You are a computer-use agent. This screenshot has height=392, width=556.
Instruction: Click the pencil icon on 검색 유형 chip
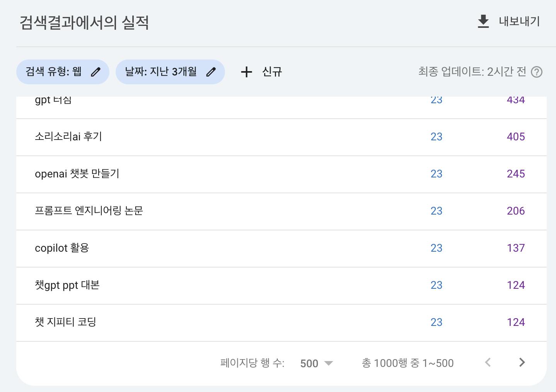click(96, 72)
